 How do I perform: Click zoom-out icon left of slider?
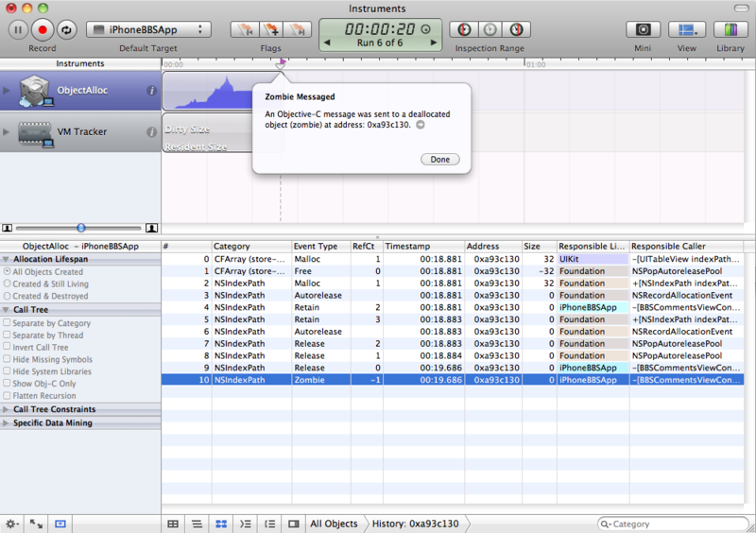coord(8,228)
